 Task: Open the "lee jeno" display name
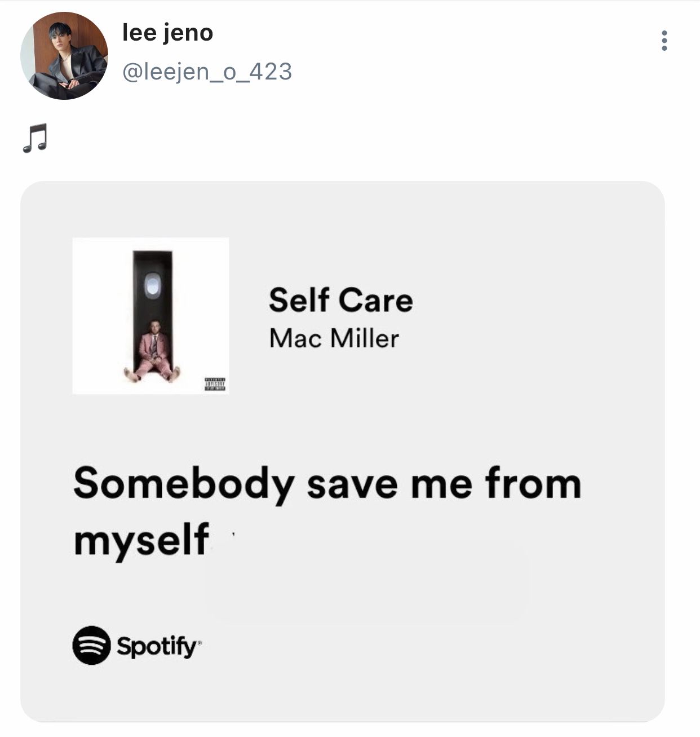(x=167, y=33)
